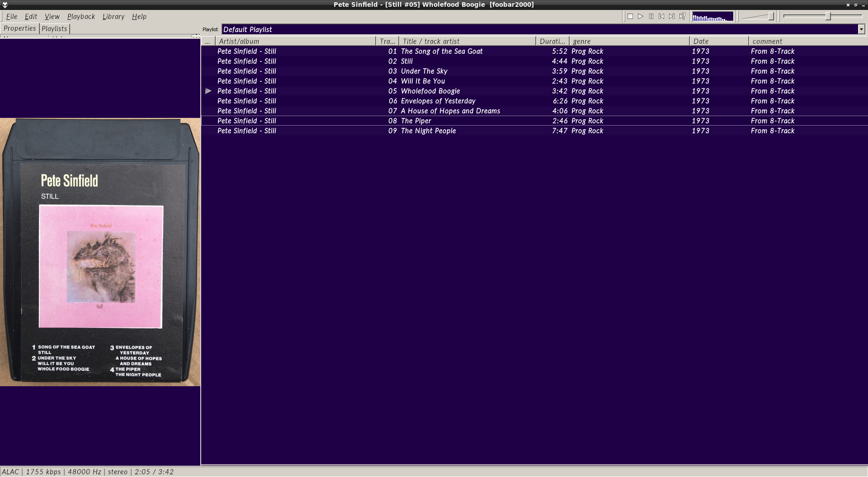Switch to the Playlists tab
The height and width of the screenshot is (477, 868).
point(54,28)
